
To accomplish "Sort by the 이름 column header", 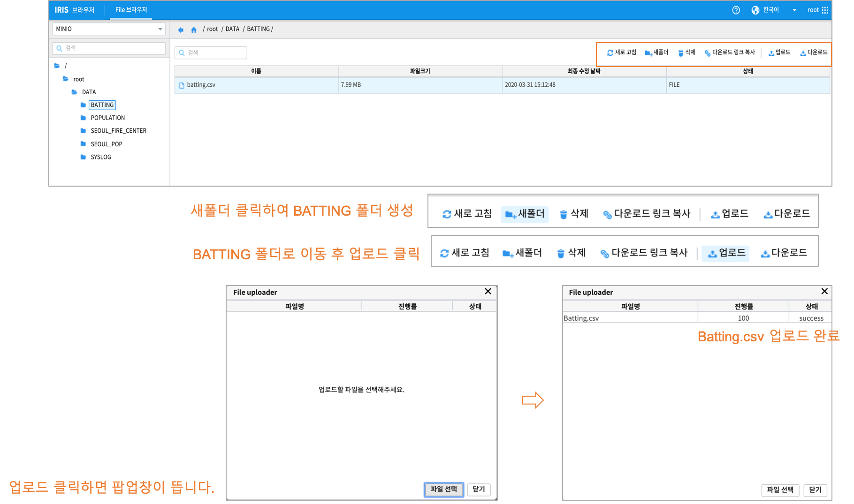I will pyautogui.click(x=256, y=71).
